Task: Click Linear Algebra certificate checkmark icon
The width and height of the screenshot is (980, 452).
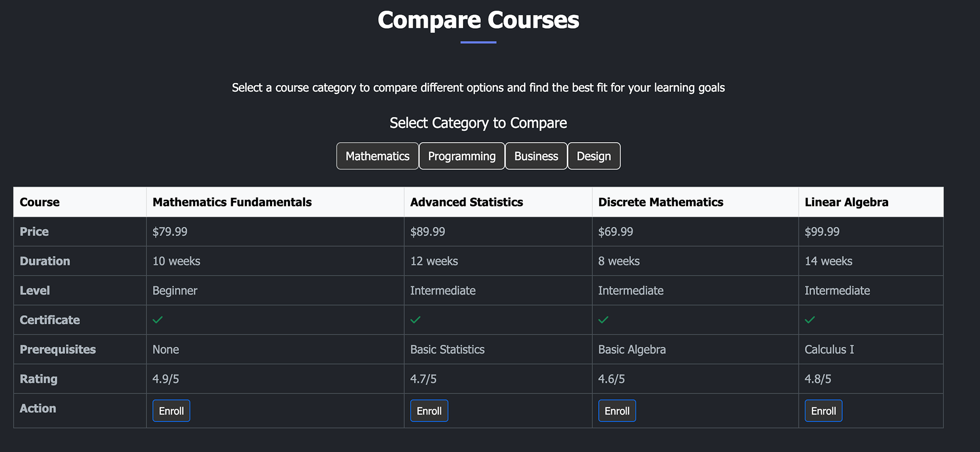Action: tap(810, 320)
